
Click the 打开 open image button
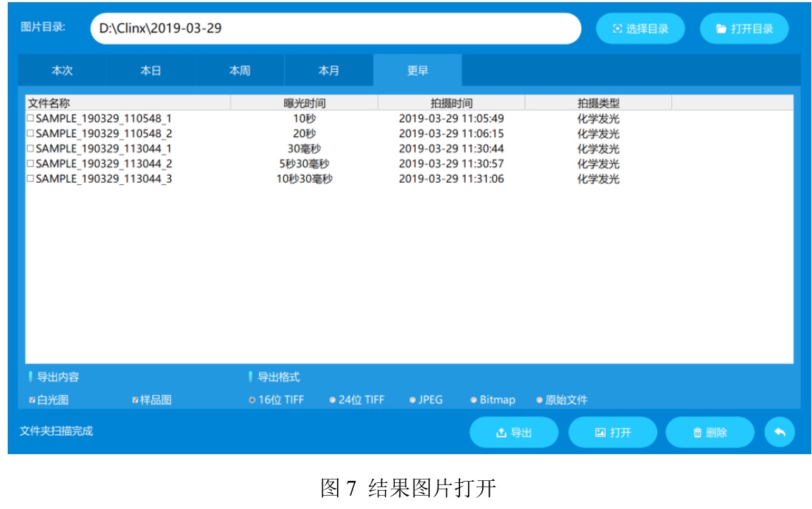[612, 432]
